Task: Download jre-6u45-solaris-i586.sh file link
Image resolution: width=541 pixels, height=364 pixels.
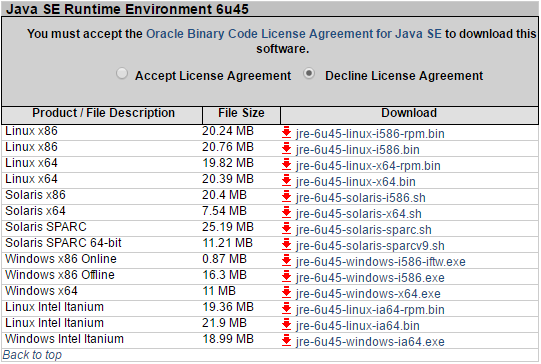Action: pyautogui.click(x=361, y=198)
